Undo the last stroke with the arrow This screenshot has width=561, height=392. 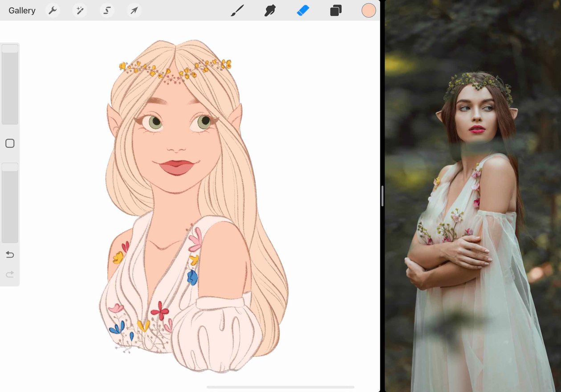(10, 255)
